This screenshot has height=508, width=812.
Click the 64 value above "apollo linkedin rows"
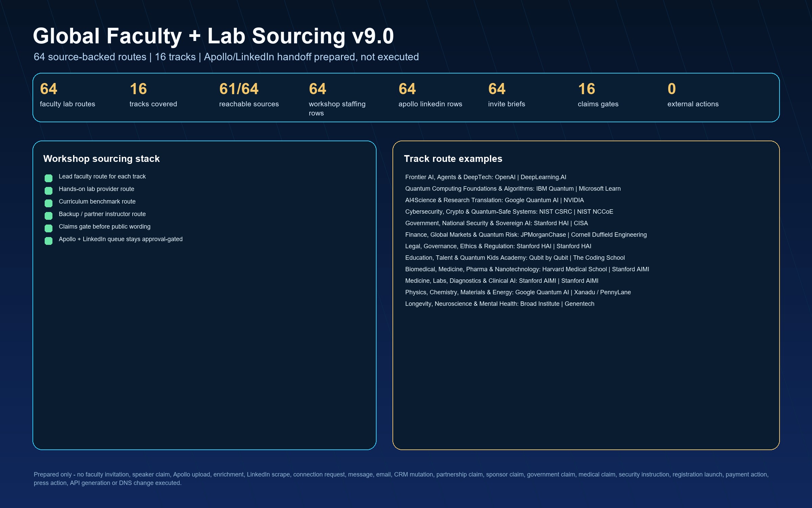[407, 89]
